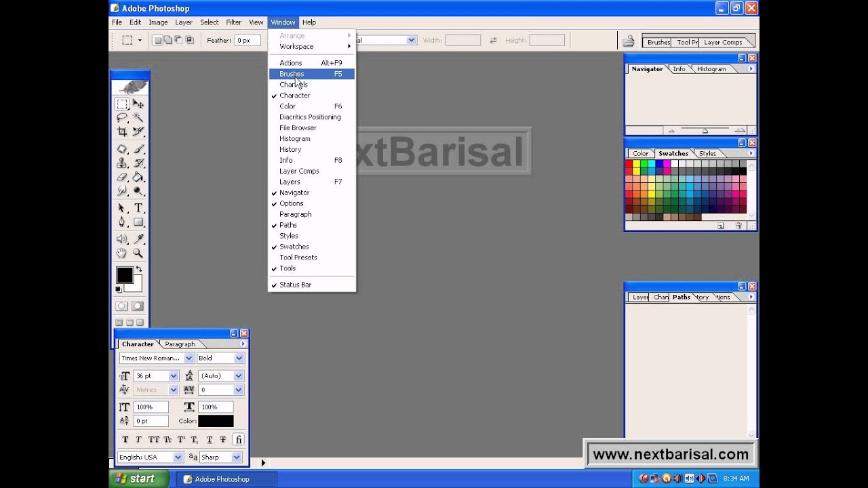This screenshot has height=488, width=868.
Task: Select the Eraser tool
Action: tap(122, 178)
